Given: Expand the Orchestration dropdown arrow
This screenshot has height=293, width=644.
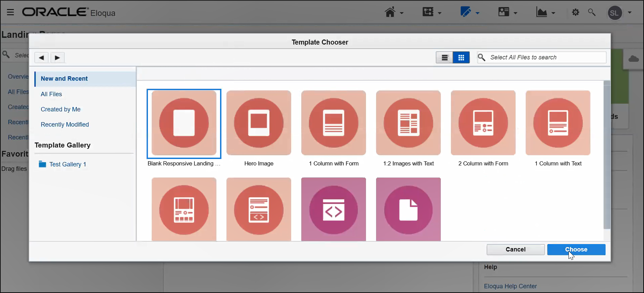Looking at the screenshot, I should click(440, 13).
